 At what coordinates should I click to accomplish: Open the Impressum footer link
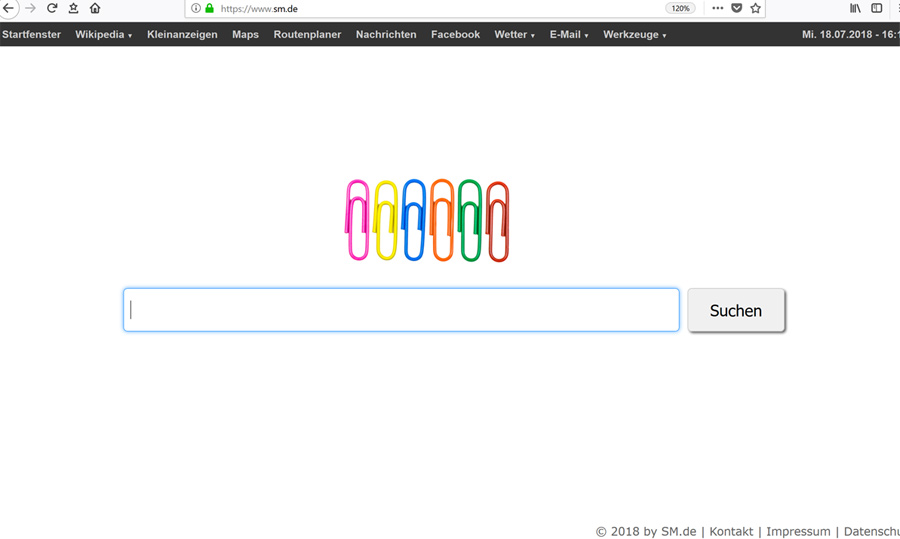tap(798, 531)
